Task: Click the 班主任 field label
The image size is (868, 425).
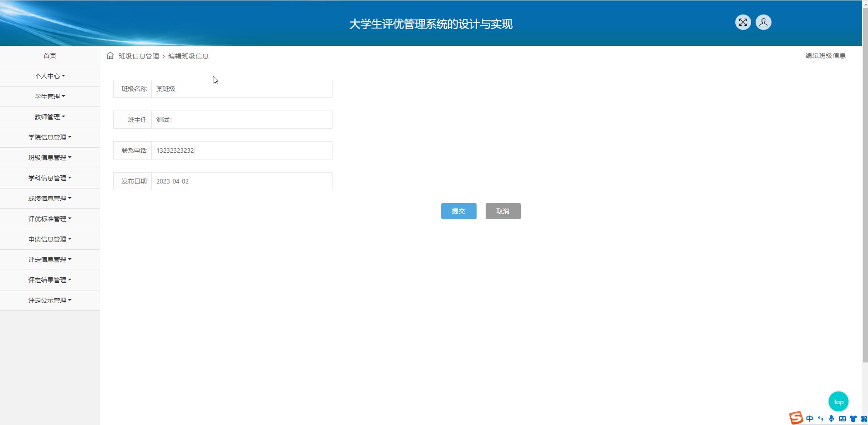Action: (137, 120)
